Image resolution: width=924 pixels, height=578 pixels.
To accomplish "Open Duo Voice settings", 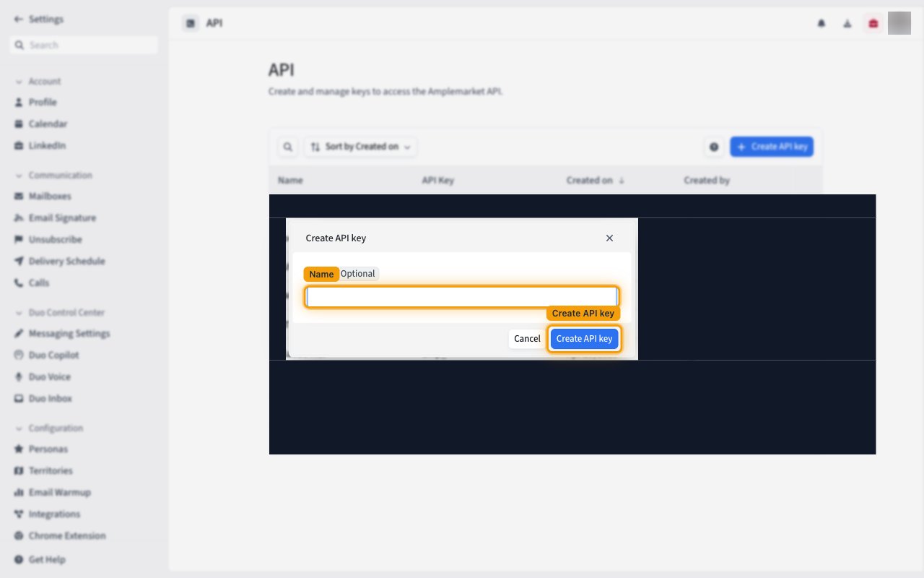I will [49, 377].
